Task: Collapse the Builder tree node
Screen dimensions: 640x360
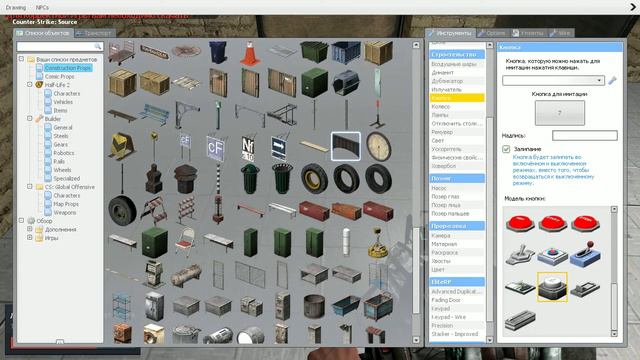Action: (x=30, y=119)
